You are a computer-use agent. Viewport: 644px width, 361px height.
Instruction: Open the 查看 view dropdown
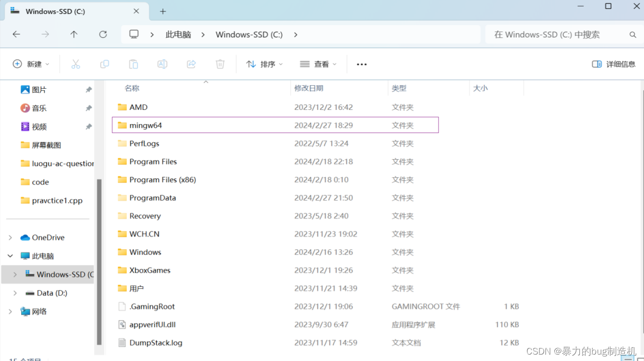(x=318, y=64)
